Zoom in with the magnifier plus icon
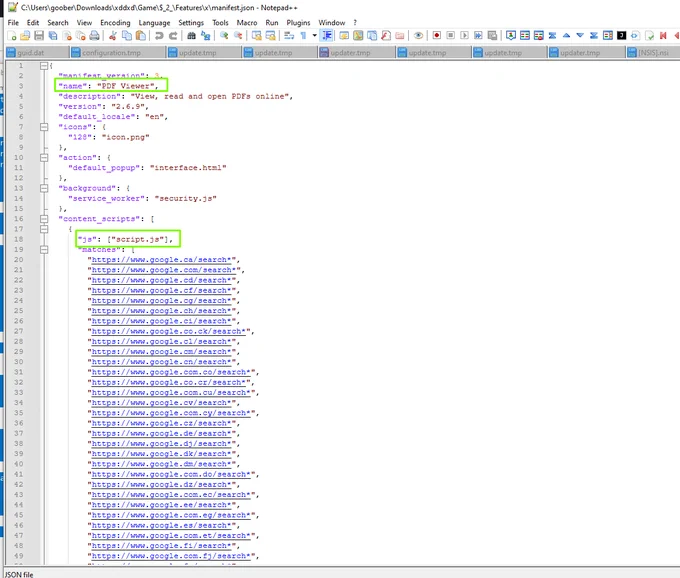Image resolution: width=680 pixels, height=578 pixels. click(x=224, y=36)
